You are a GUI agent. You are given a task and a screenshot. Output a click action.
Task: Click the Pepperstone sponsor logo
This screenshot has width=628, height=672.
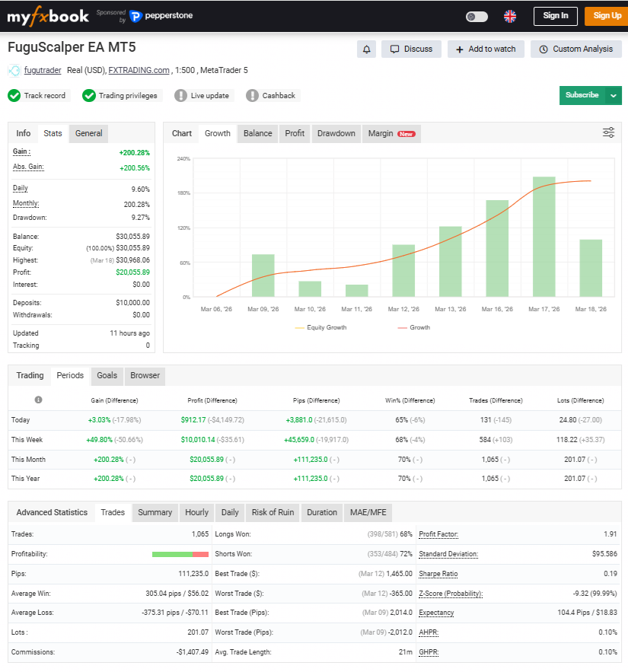(x=161, y=16)
